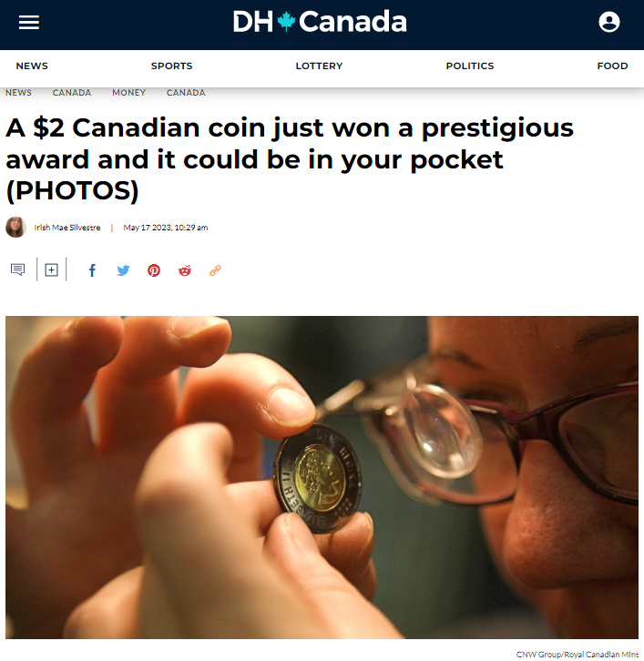
Task: Open the FOOD navigation tab
Action: (x=612, y=66)
